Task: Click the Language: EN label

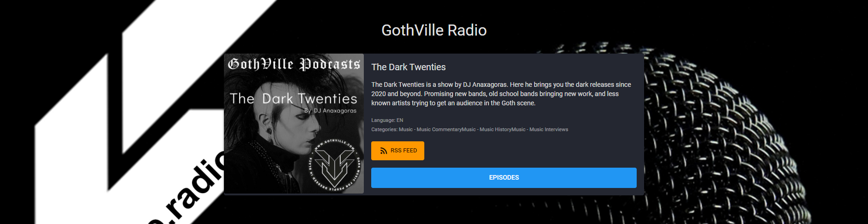Action: point(387,120)
